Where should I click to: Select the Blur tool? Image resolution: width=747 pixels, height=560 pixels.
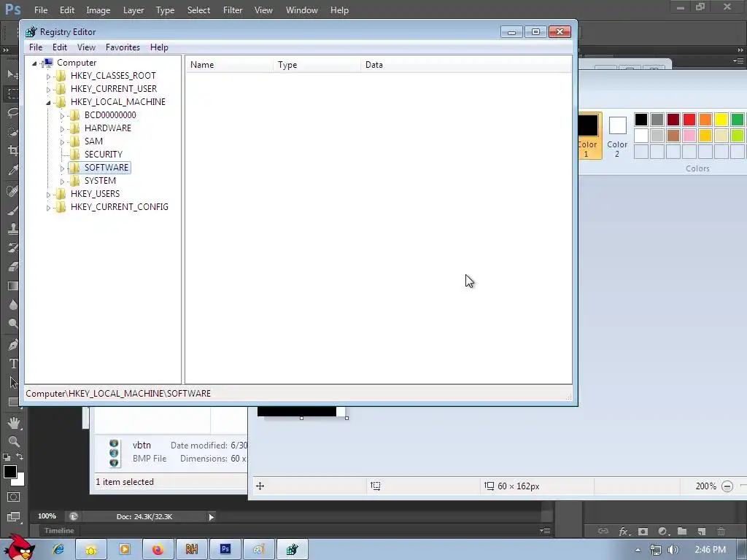(12, 305)
